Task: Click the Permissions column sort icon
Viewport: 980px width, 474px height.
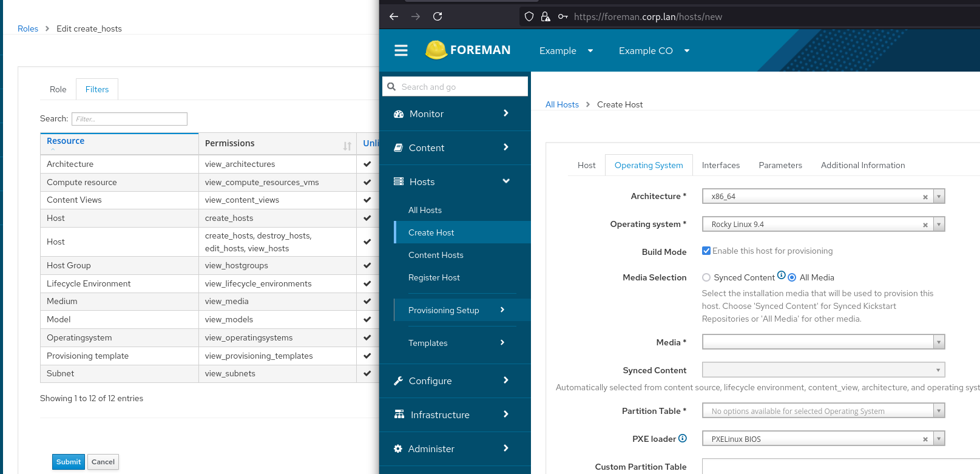Action: coord(347,146)
